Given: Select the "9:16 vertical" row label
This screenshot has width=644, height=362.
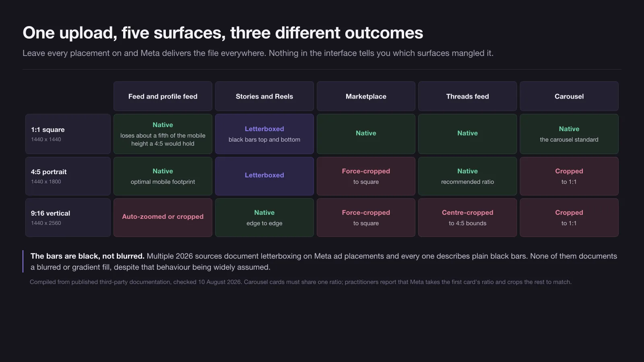Looking at the screenshot, I should coord(68,218).
